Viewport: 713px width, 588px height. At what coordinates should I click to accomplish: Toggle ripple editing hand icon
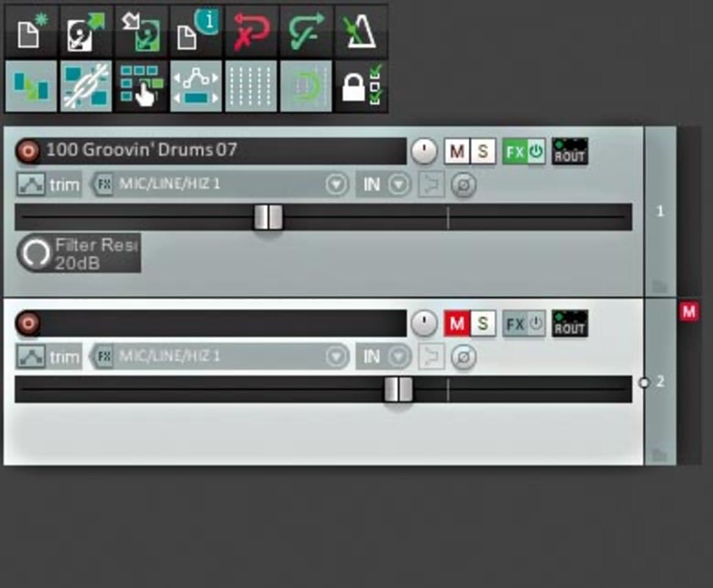tap(141, 87)
